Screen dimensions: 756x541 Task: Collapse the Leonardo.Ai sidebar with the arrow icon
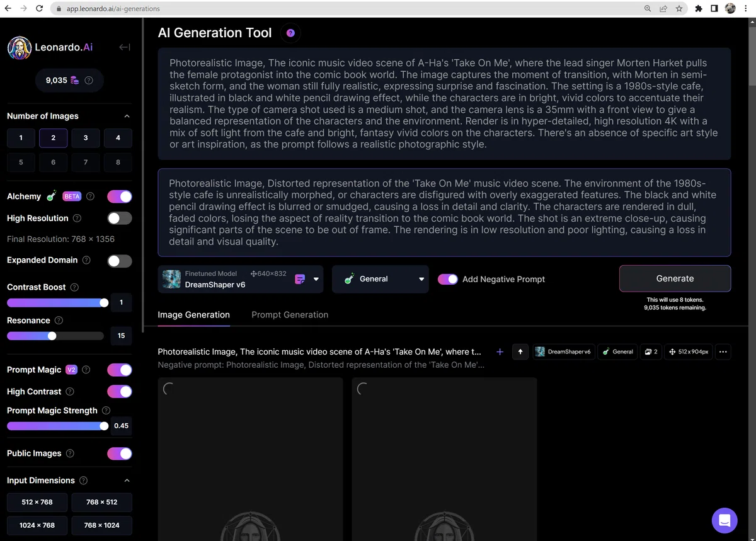point(125,47)
